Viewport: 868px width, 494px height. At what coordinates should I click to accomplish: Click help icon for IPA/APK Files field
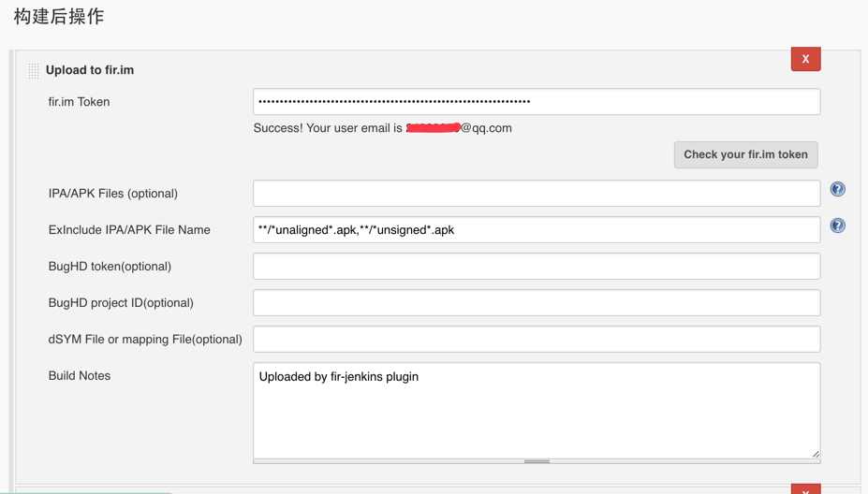837,189
